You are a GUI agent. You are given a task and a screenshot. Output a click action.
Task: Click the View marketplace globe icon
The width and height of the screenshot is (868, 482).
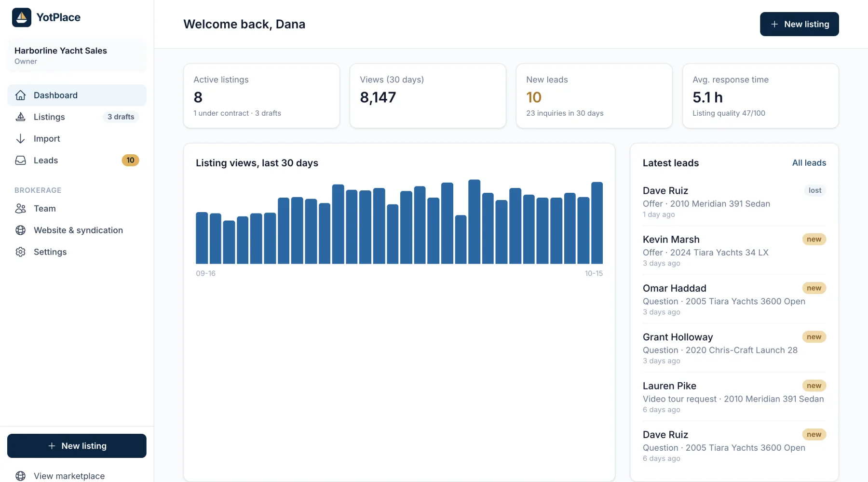click(20, 476)
